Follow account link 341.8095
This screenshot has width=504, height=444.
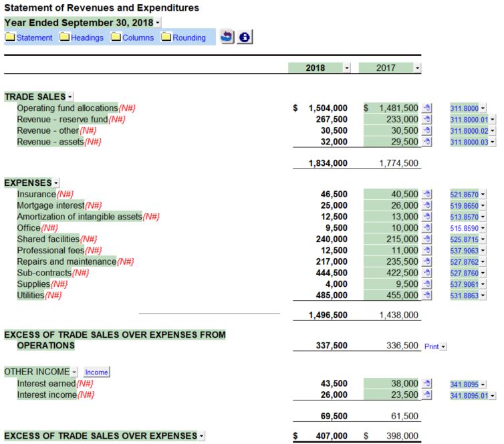[x=464, y=384]
